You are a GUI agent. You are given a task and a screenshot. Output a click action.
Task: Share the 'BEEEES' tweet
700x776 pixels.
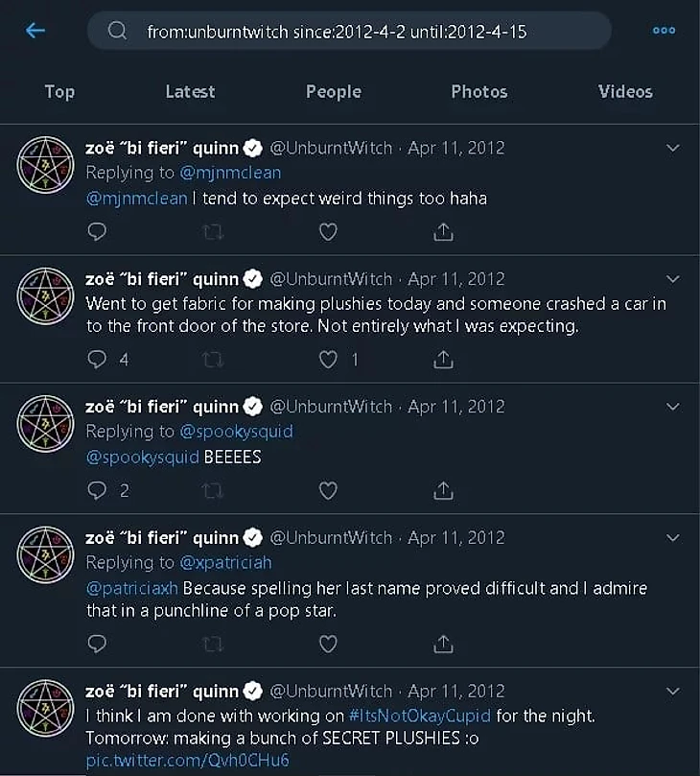[x=443, y=491]
